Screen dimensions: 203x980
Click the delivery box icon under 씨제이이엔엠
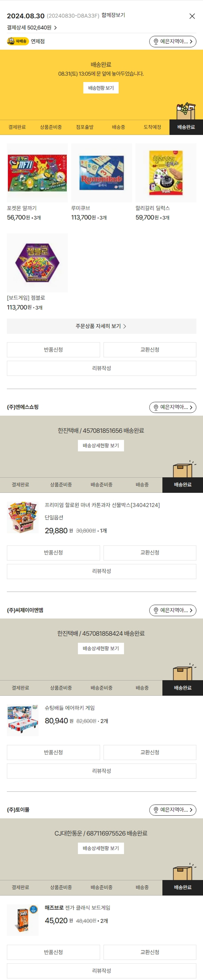[x=183, y=672]
